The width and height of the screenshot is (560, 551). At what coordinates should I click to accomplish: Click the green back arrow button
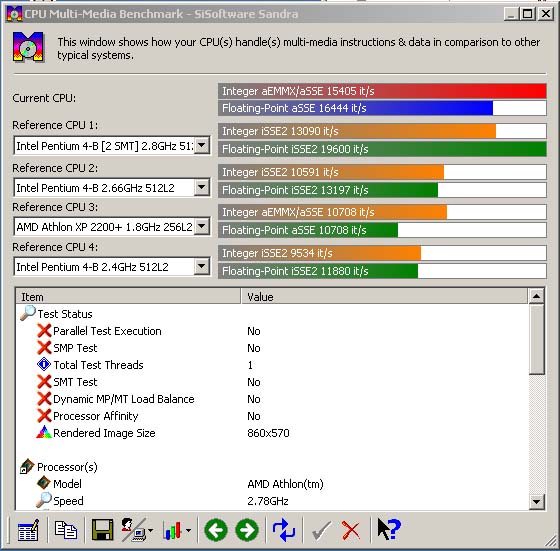(x=216, y=530)
